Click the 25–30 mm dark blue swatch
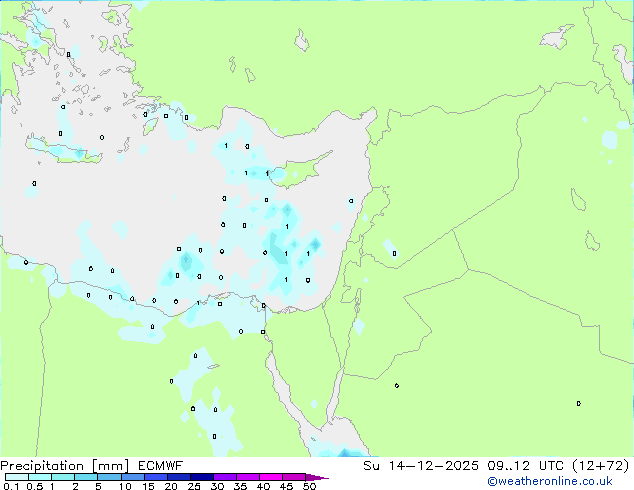Viewport: 634px width, 490px height. 201,477
